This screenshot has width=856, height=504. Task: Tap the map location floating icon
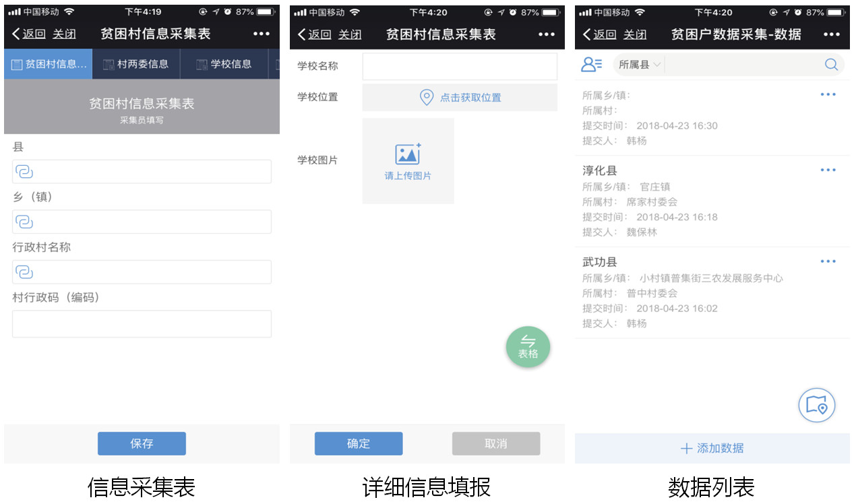817,405
